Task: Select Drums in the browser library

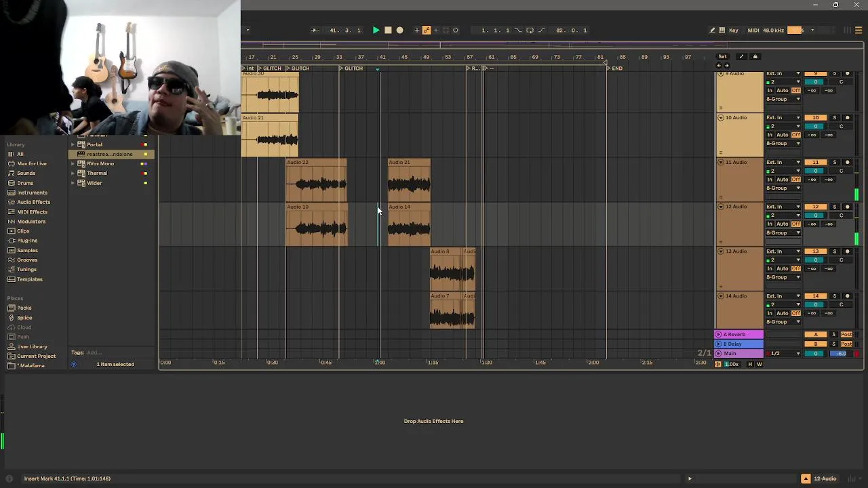Action: [x=25, y=183]
